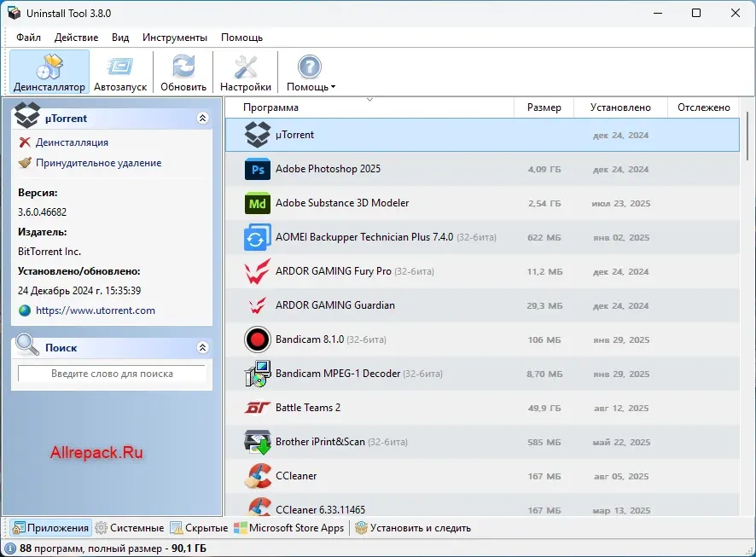Sort by the Отслежено column header
Image resolution: width=756 pixels, height=557 pixels.
tap(703, 107)
